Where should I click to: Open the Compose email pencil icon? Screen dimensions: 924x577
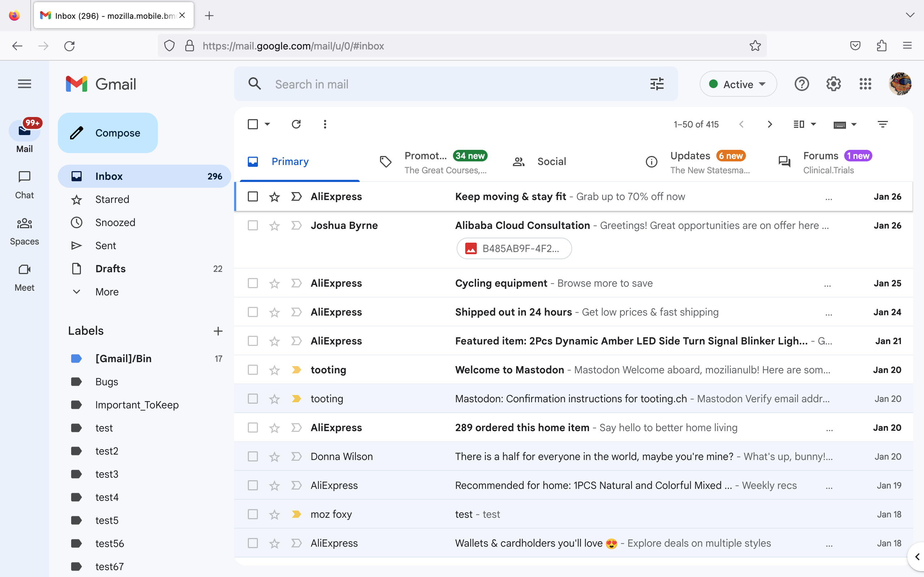click(76, 133)
